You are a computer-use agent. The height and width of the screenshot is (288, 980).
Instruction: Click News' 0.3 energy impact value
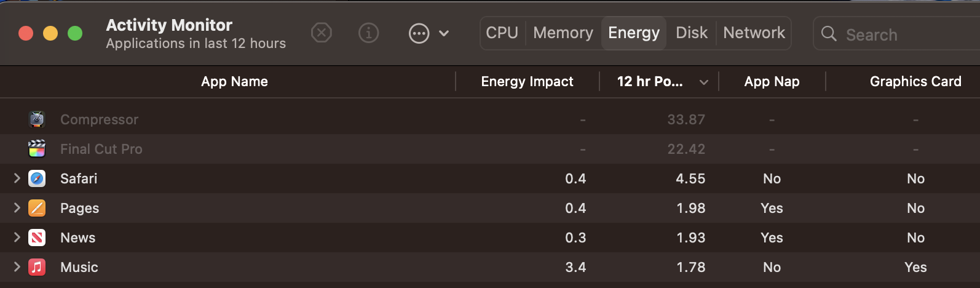pyautogui.click(x=575, y=238)
